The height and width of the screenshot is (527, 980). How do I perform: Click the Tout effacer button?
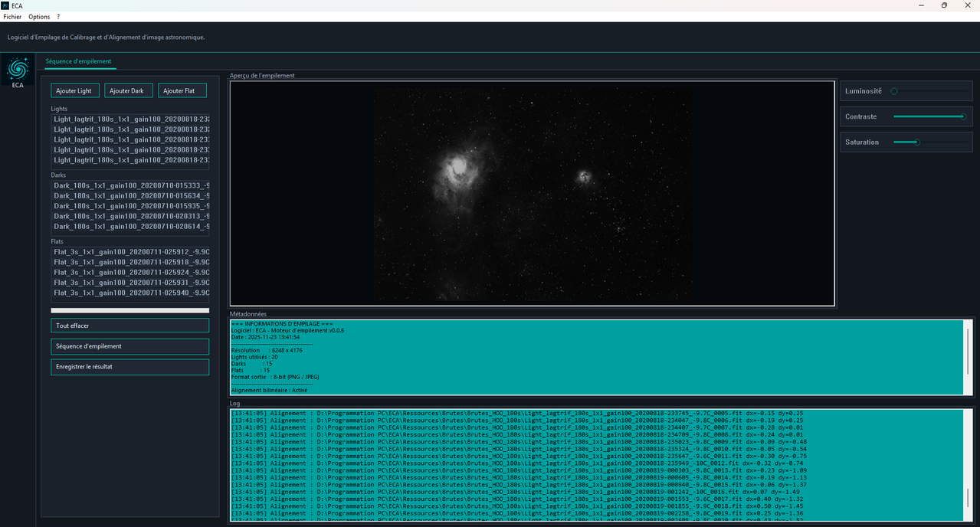click(x=130, y=326)
